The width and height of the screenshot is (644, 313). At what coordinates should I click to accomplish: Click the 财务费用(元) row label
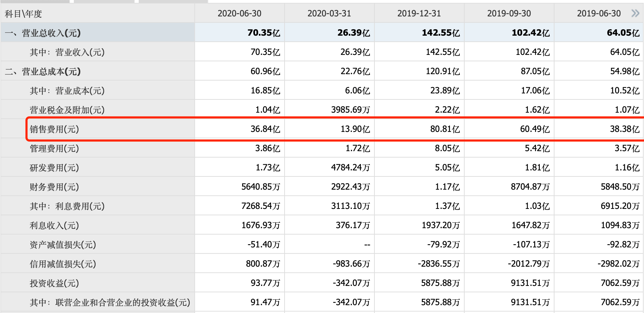(x=54, y=187)
